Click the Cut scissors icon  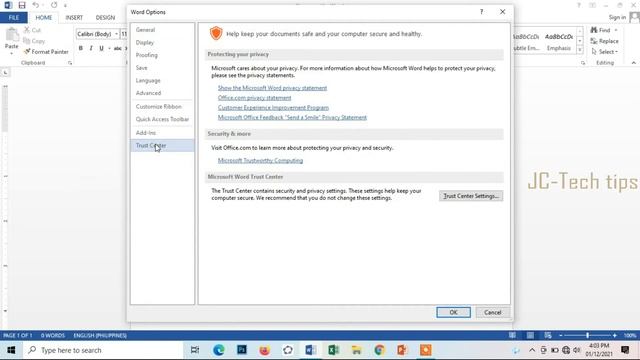pos(27,30)
